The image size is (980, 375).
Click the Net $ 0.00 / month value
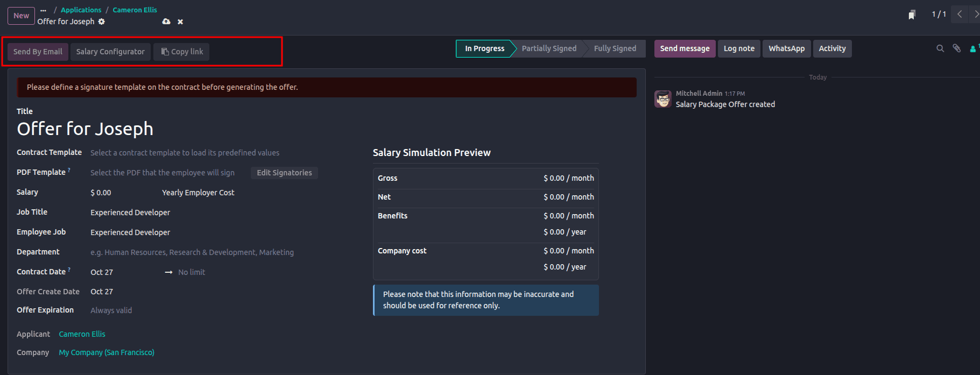click(569, 197)
